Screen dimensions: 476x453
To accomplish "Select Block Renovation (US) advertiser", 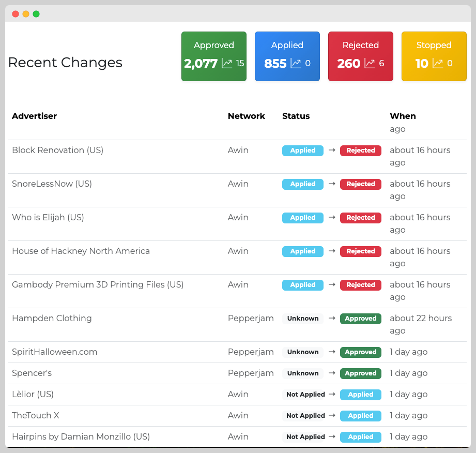I will click(x=58, y=150).
